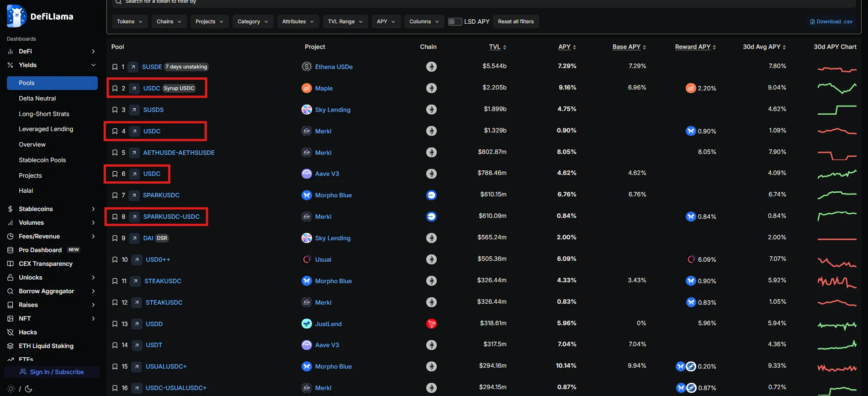This screenshot has width=868, height=396.
Task: Open Delta Neutral in sidebar
Action: (37, 98)
